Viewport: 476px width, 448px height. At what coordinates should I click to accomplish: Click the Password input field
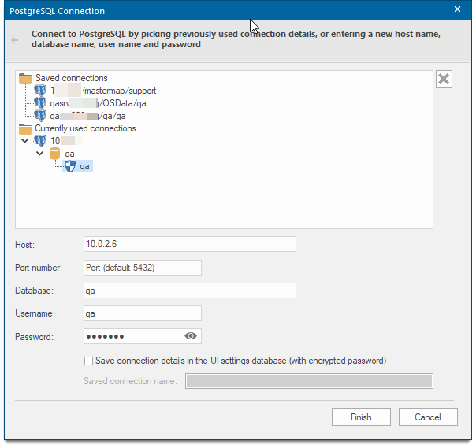[x=143, y=336]
